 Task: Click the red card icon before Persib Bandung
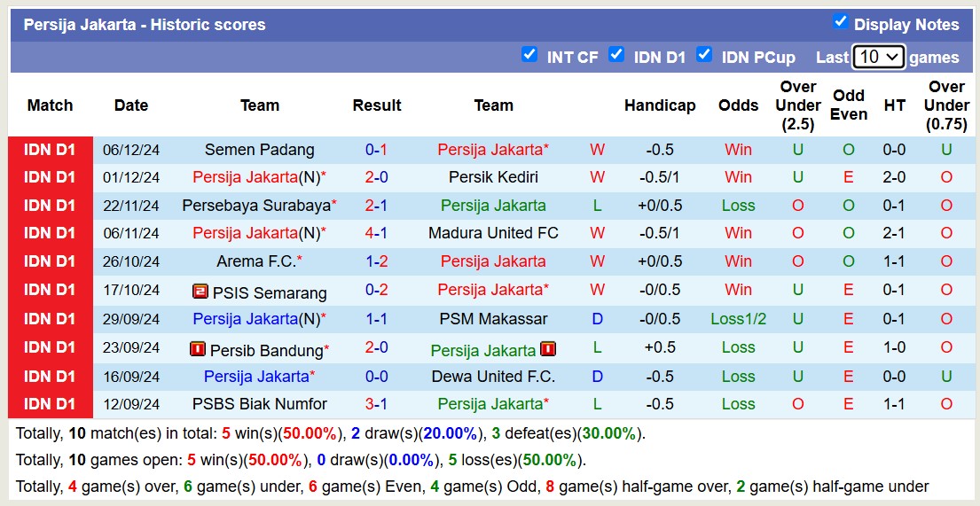tap(198, 349)
